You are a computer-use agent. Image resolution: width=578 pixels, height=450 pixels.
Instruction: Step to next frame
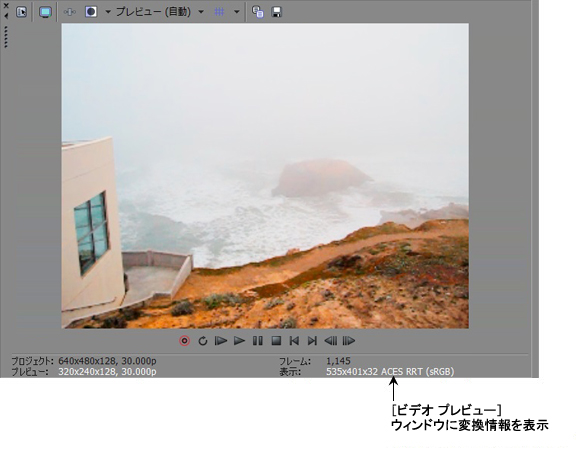click(x=349, y=341)
